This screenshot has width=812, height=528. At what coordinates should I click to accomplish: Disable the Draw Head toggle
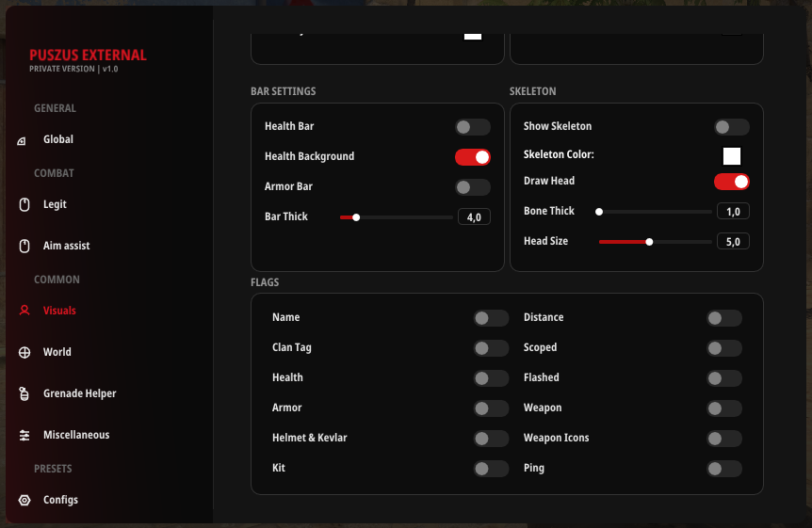tap(731, 182)
